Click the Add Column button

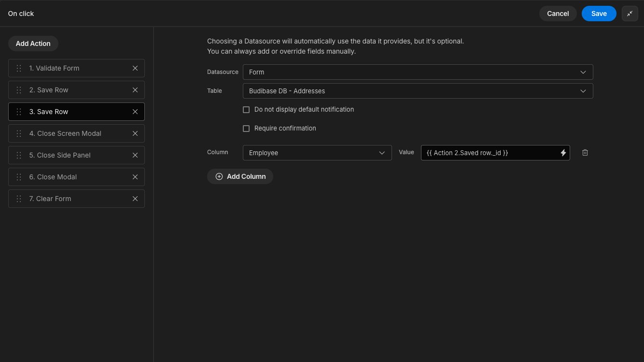(x=240, y=176)
